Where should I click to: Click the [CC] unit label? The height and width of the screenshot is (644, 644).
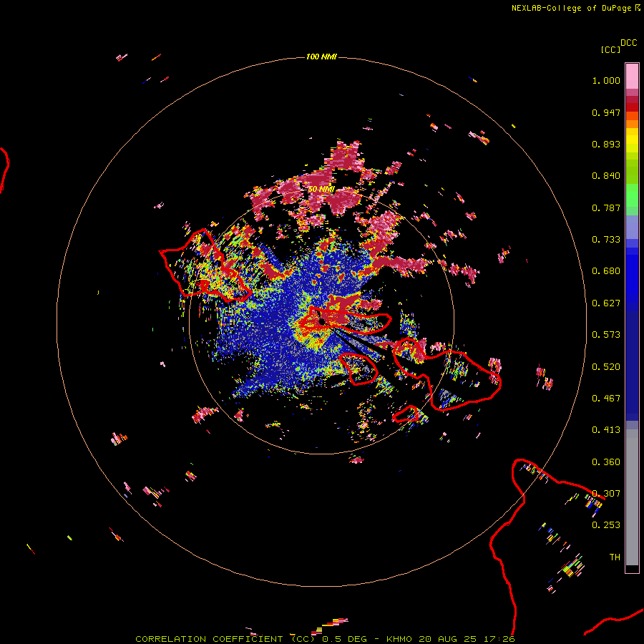[x=610, y=49]
